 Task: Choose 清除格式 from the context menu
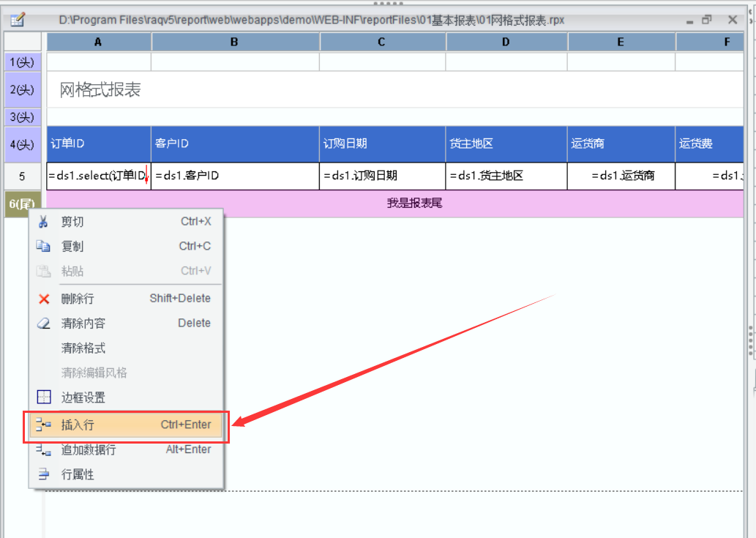[x=83, y=348]
